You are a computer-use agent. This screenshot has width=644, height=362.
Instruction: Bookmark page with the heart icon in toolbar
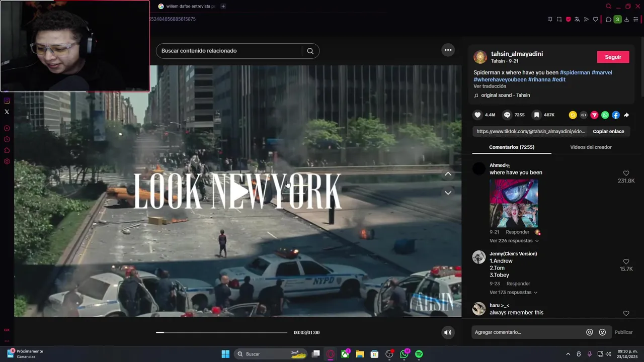596,19
